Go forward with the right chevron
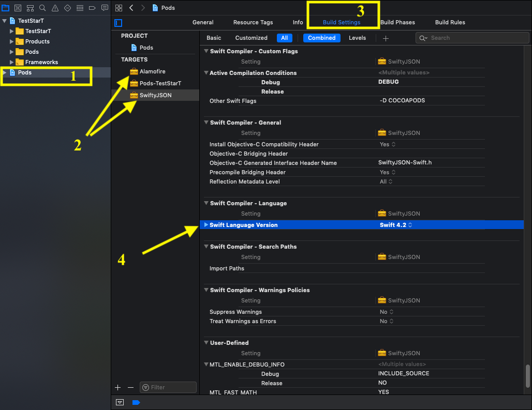This screenshot has height=410, width=532. coord(143,8)
